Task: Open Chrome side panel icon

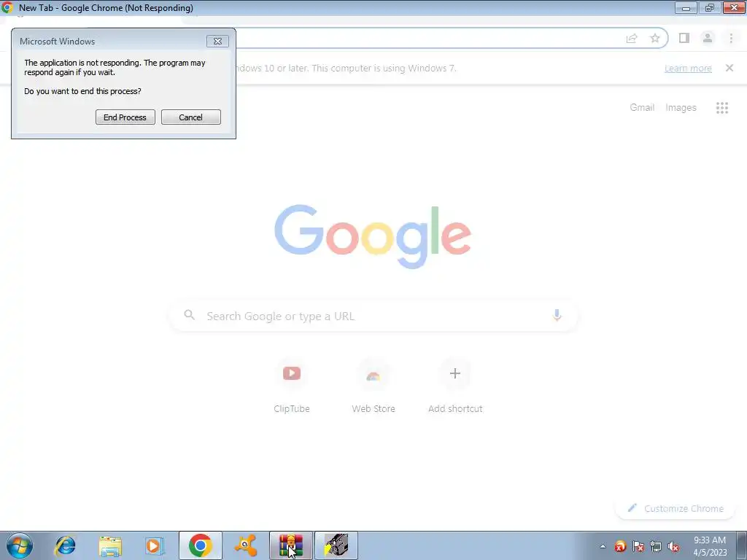Action: pos(684,38)
